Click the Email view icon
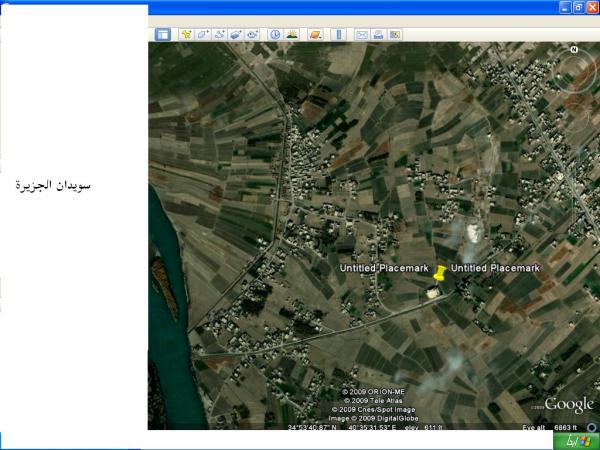 pos(362,34)
